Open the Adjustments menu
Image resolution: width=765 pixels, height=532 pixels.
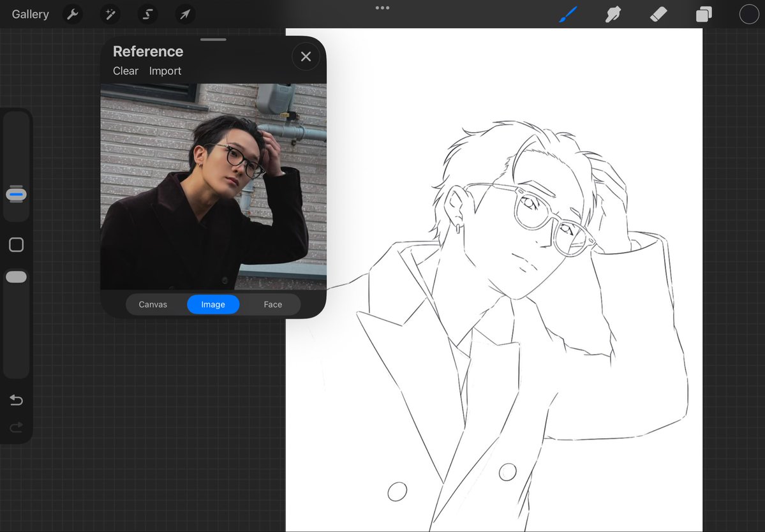click(110, 14)
